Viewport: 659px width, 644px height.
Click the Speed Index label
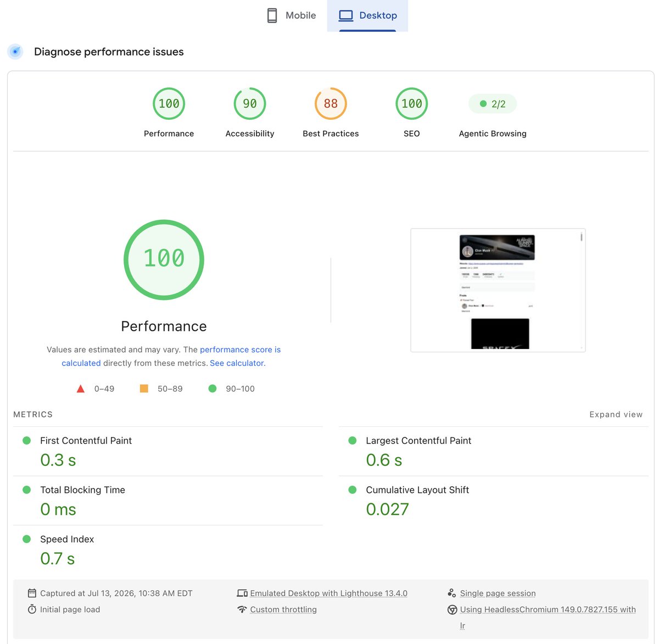(x=67, y=540)
